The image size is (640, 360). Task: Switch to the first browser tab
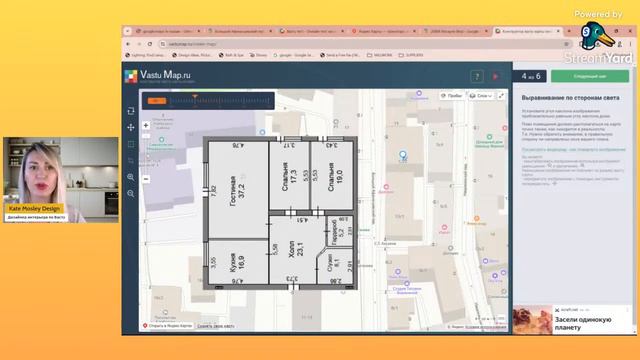tap(167, 31)
